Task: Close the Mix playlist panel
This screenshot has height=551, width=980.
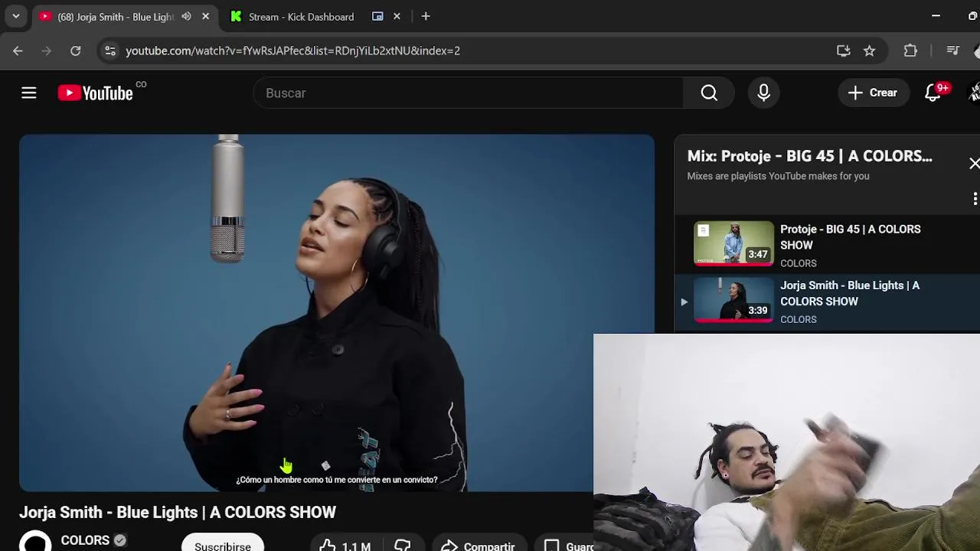Action: [x=974, y=163]
